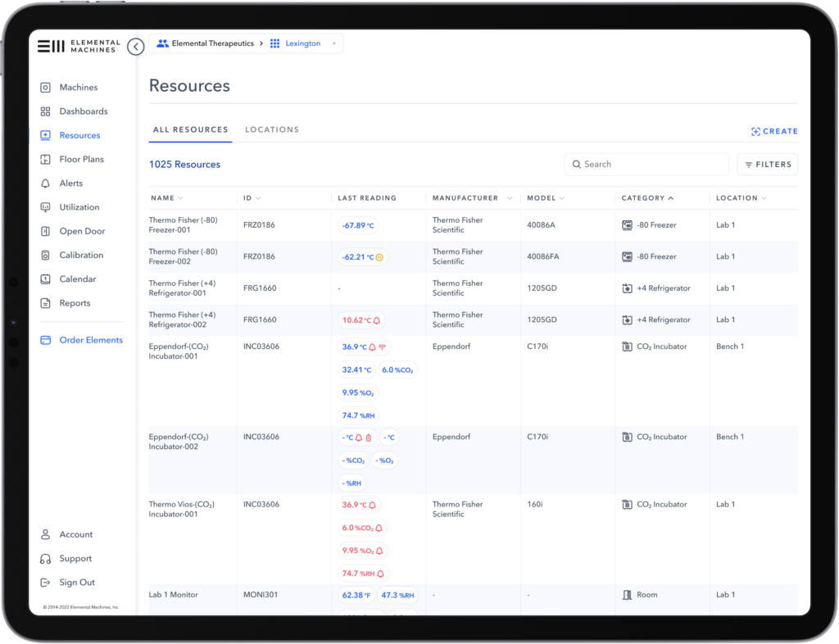This screenshot has height=644, width=839.
Task: Click the CO₂ Incubator icon for Eppendorf Incubator-001
Action: [x=627, y=347]
